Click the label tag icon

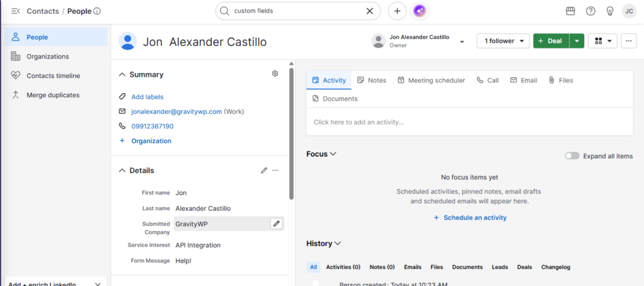(122, 97)
